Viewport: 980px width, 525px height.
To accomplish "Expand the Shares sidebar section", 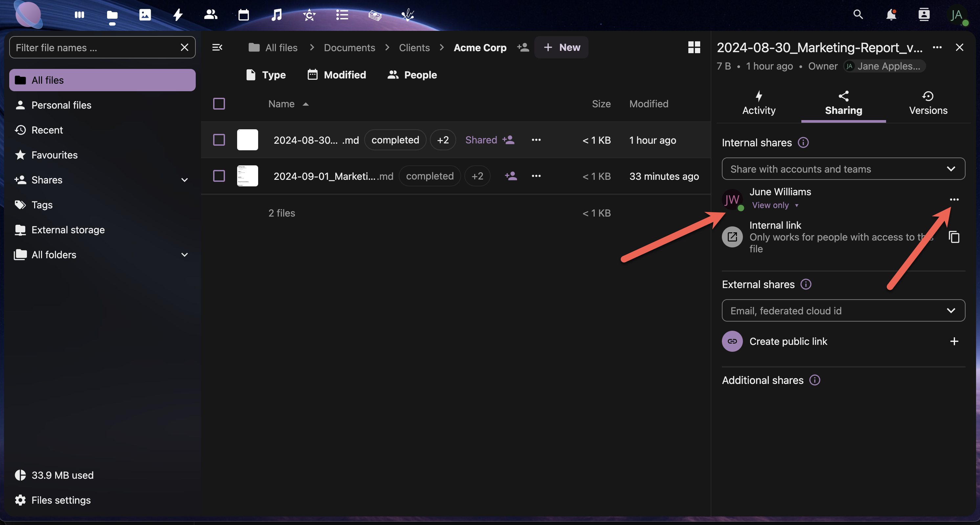I will 185,180.
